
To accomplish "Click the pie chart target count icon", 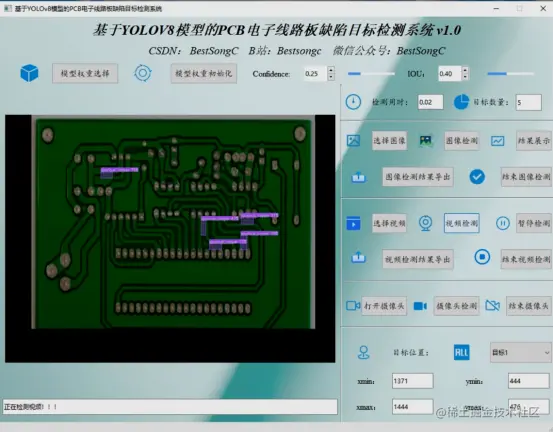I will (461, 102).
